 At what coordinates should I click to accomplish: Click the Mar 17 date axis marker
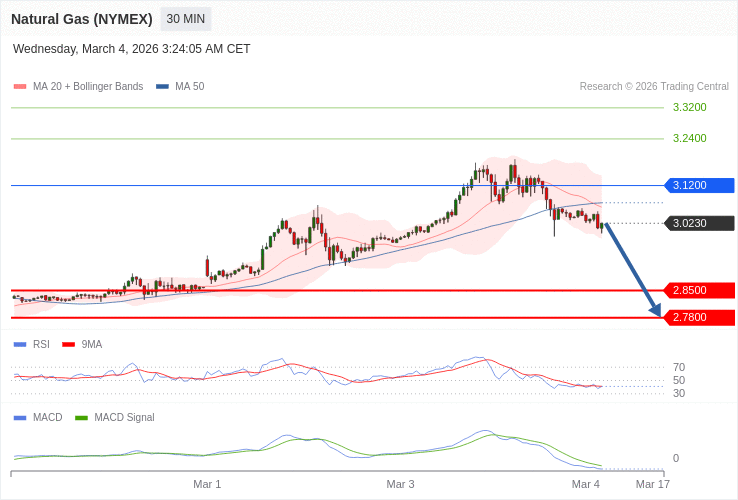pos(653,484)
